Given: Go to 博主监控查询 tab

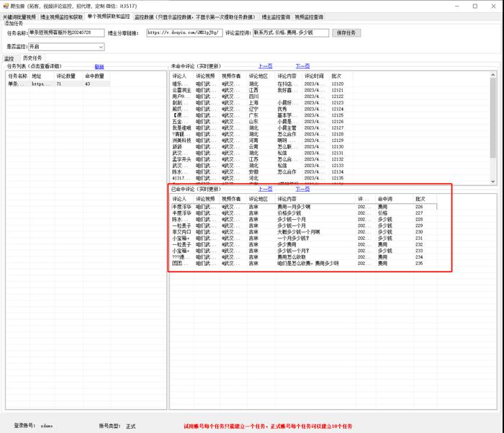Looking at the screenshot, I should coord(276,16).
